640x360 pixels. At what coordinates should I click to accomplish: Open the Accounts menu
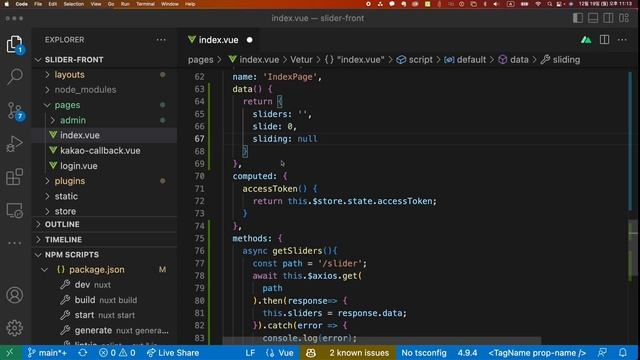15,295
